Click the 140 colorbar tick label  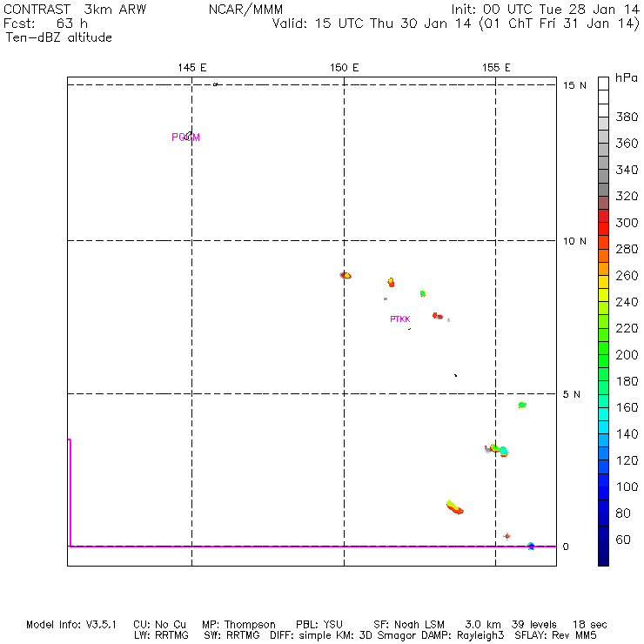point(627,433)
